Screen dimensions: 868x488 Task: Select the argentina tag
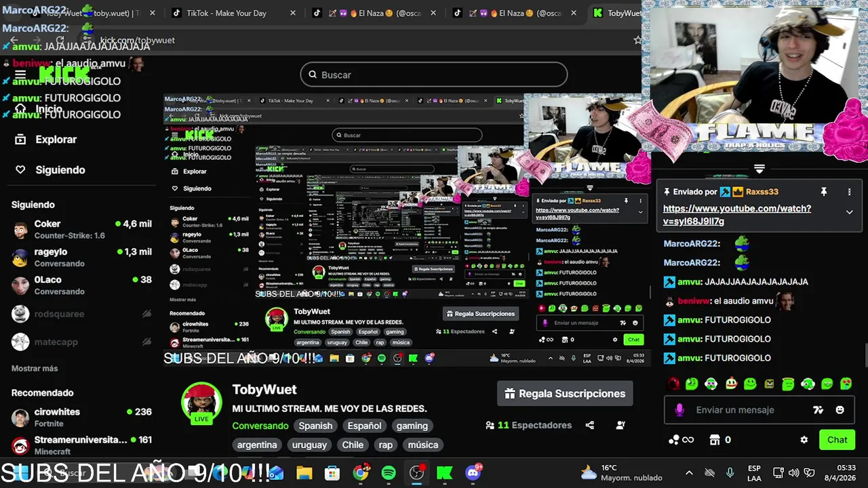tap(257, 445)
